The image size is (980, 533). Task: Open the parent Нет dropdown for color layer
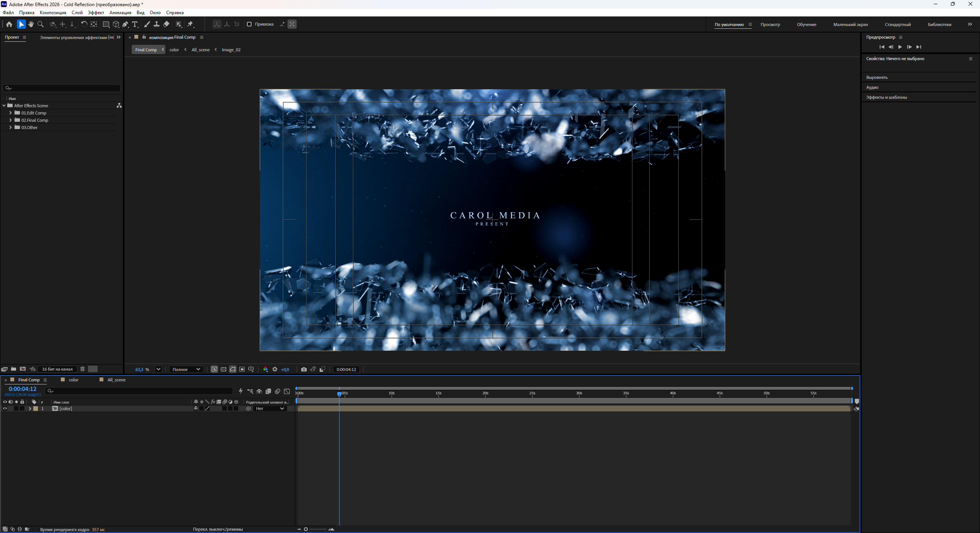270,409
